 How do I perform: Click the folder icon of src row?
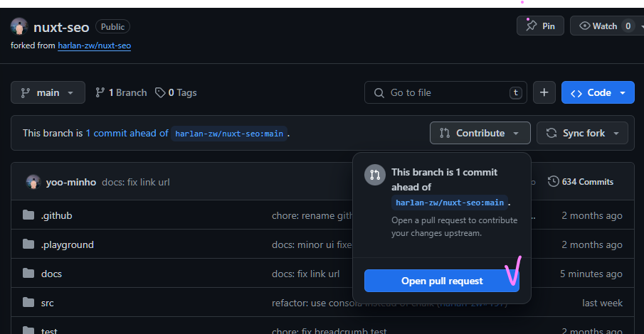coord(28,303)
